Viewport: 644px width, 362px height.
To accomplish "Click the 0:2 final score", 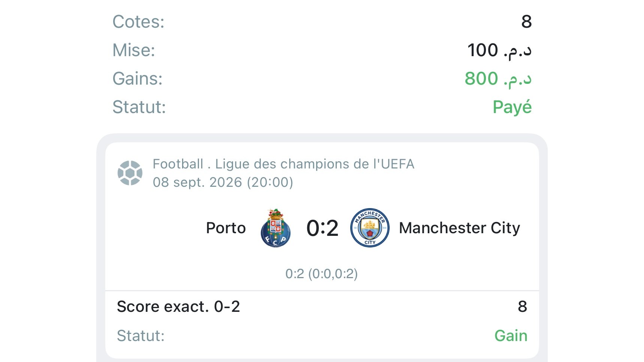I will coord(322,228).
